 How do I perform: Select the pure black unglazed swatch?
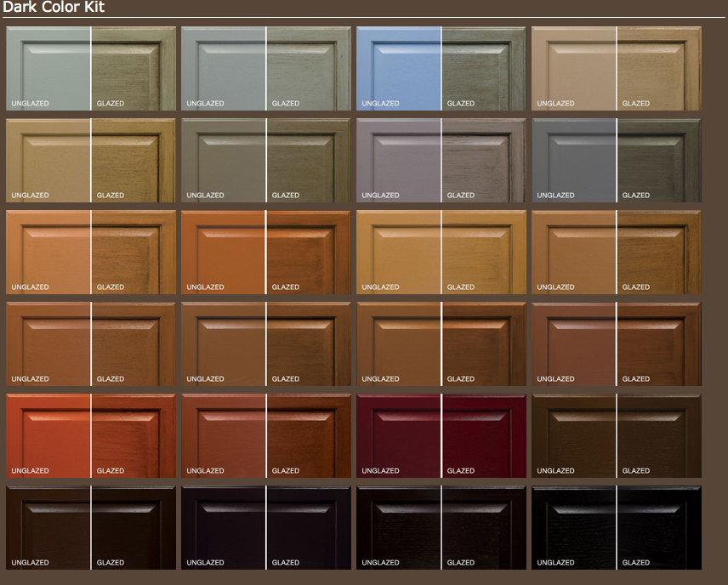(573, 527)
